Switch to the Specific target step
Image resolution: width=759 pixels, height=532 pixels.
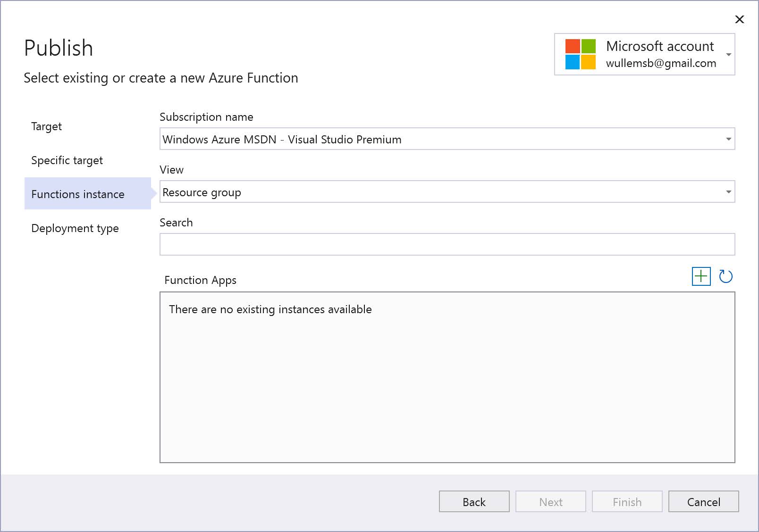click(67, 160)
